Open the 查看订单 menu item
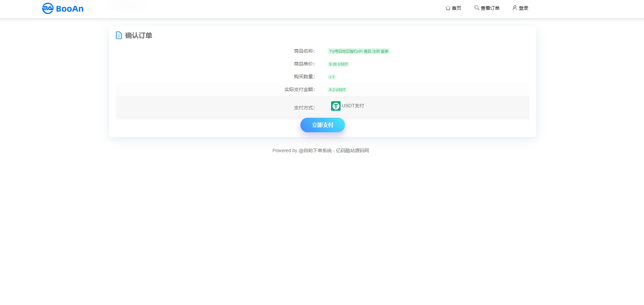The width and height of the screenshot is (644, 305). tap(490, 8)
